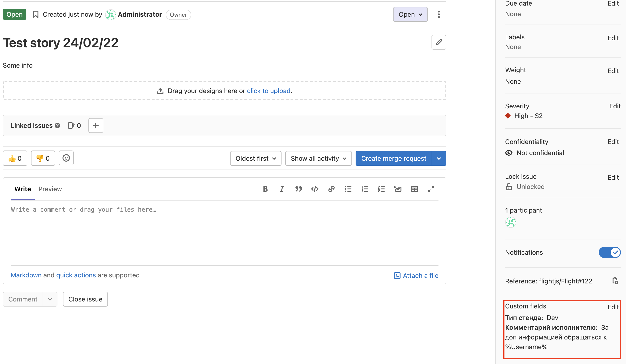Follow the click to upload link
The width and height of the screenshot is (626, 364).
[269, 91]
